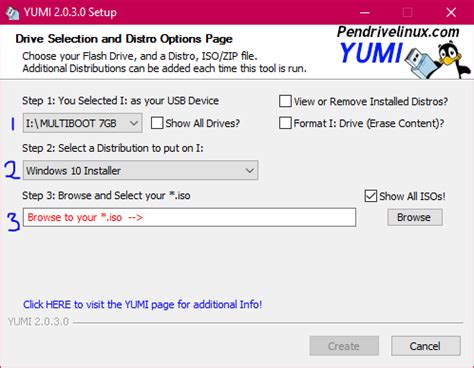
Task: Click the YUMI app icon in title bar
Action: point(12,13)
